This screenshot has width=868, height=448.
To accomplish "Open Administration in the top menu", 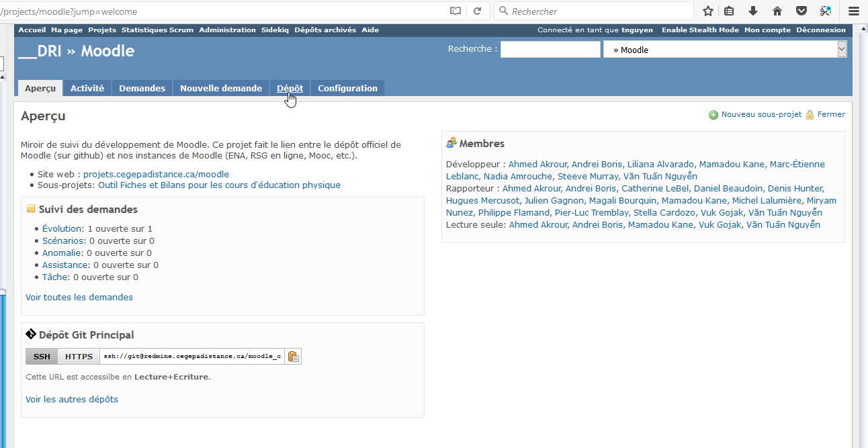I will click(227, 30).
